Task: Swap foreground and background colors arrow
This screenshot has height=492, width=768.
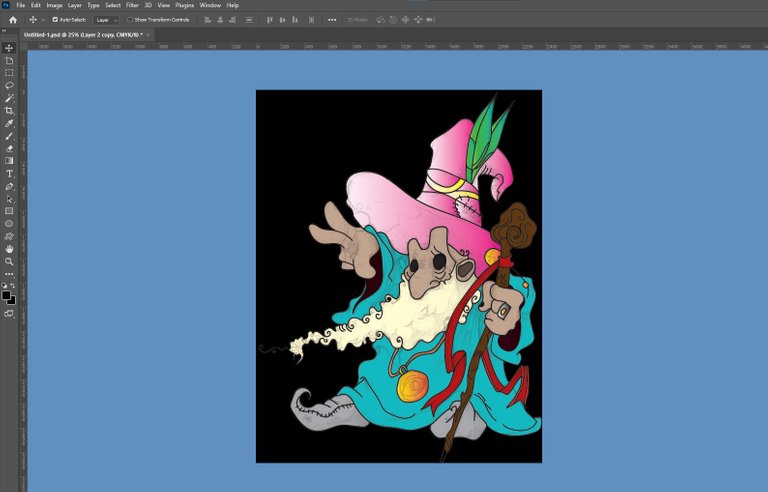Action: coord(13,285)
